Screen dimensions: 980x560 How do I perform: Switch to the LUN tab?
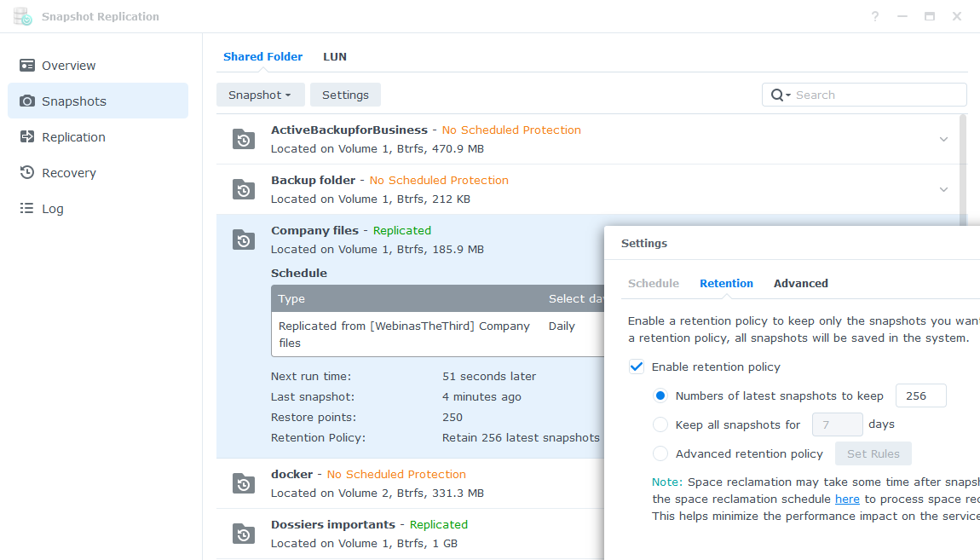(x=334, y=56)
